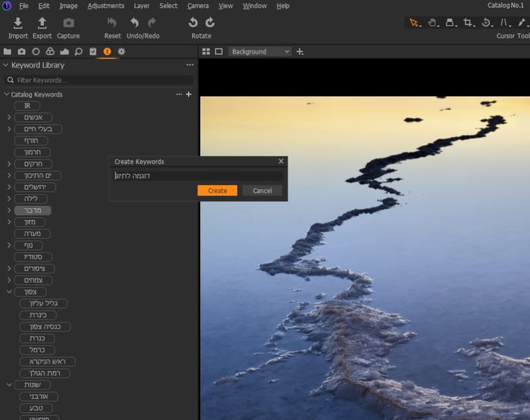Open the Adjustments menu

(105, 6)
